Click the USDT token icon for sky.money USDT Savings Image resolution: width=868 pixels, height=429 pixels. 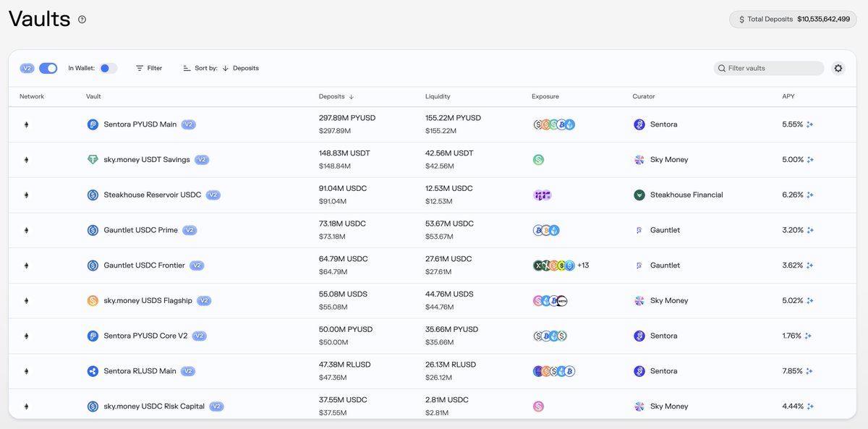(93, 160)
